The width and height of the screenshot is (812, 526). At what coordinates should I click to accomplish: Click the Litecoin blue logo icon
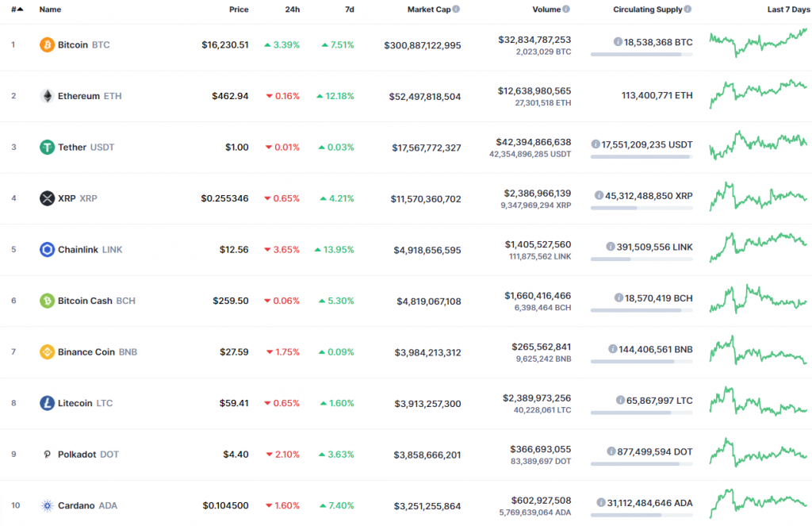pos(47,403)
